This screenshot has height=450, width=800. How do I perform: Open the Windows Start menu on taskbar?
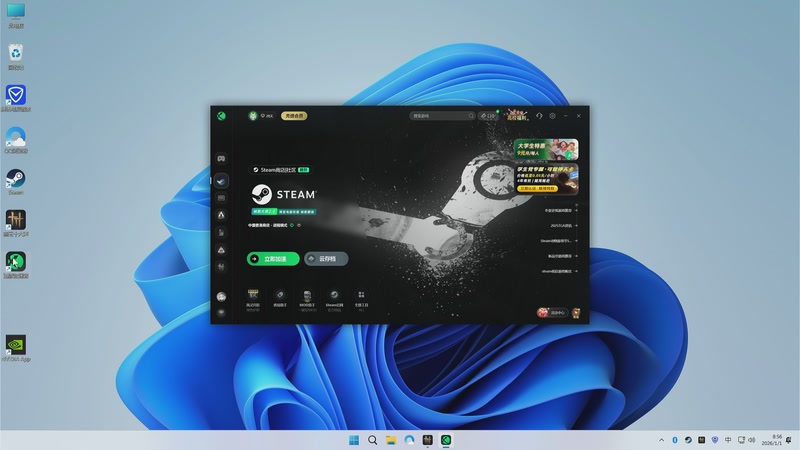[354, 440]
